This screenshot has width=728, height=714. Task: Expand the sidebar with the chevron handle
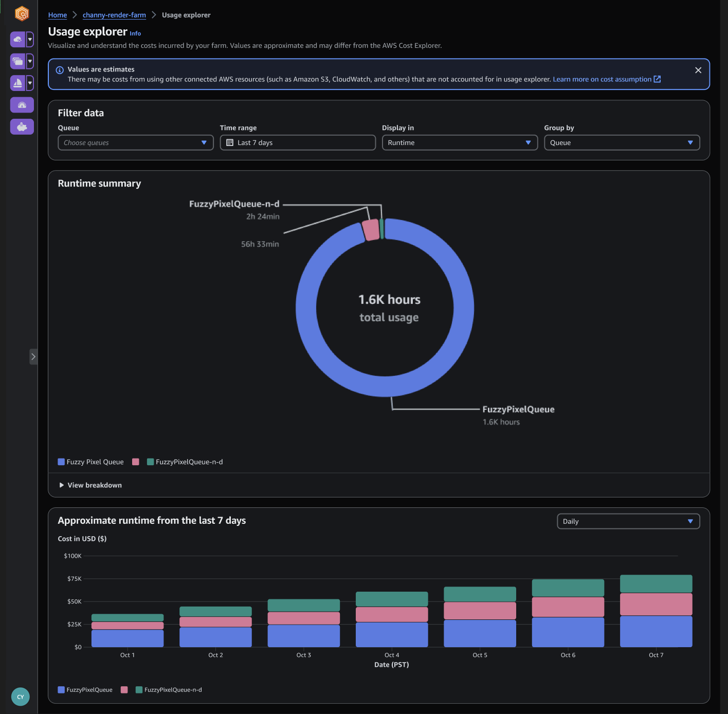point(33,356)
